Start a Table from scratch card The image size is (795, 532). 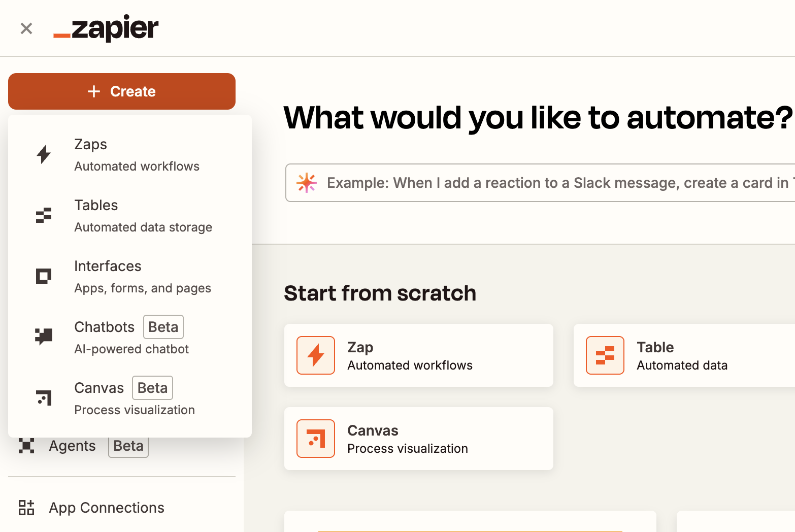click(684, 355)
